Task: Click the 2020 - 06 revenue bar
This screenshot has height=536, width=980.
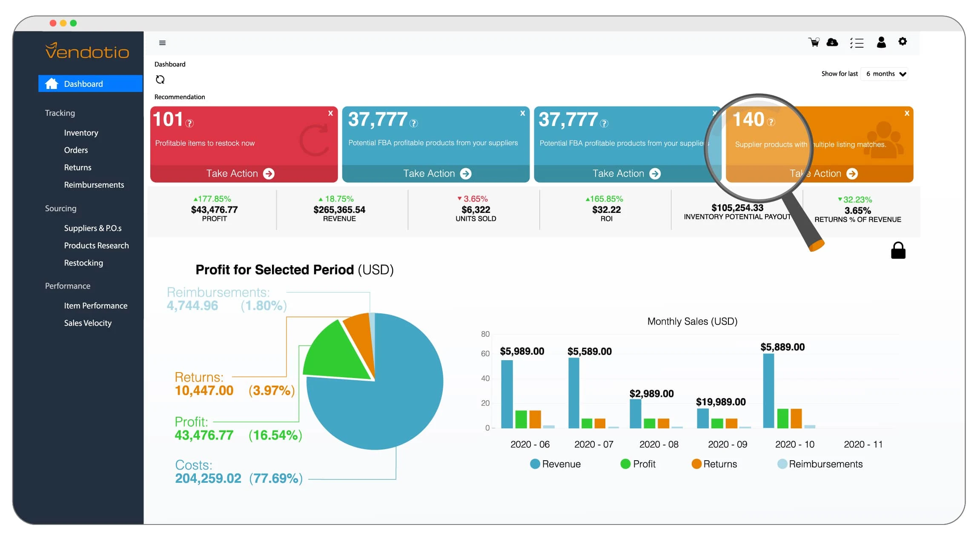Action: 507,394
